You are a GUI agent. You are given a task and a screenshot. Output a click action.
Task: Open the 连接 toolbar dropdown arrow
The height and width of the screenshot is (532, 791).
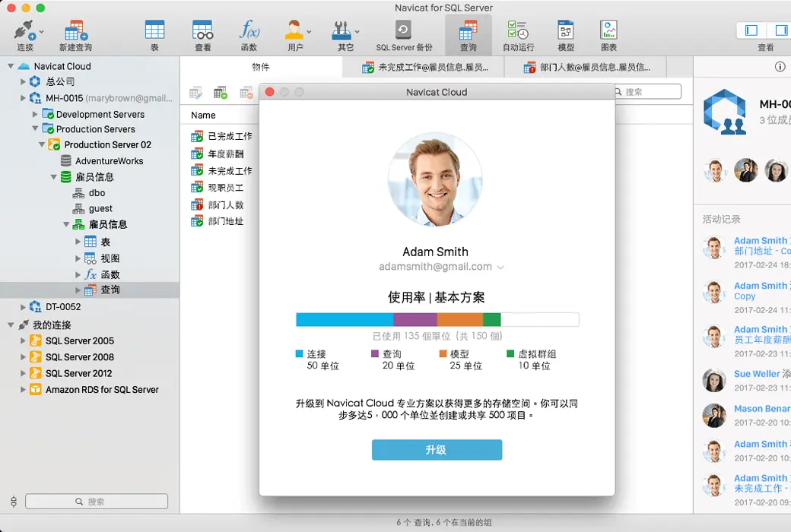pos(41,32)
